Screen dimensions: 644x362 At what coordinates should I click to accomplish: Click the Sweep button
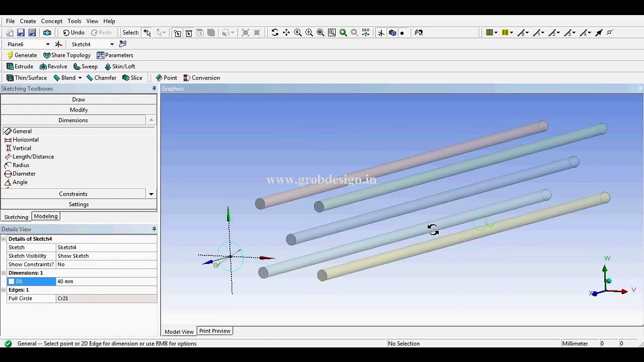pos(86,66)
